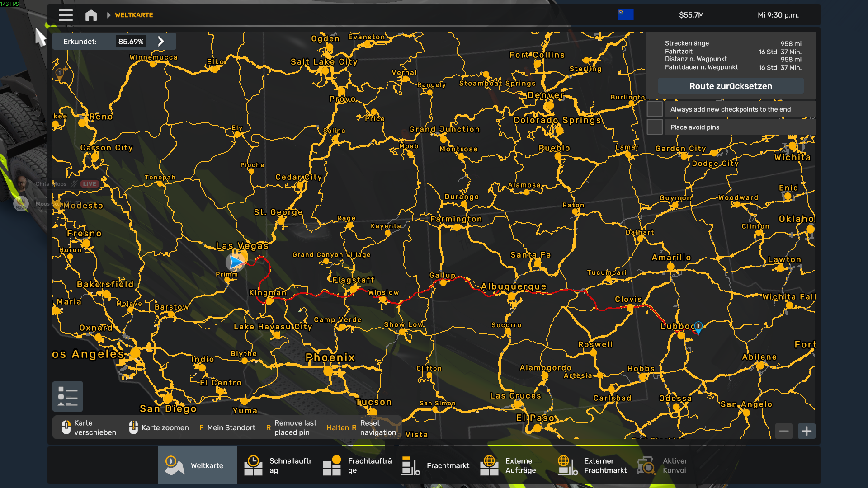
Task: Enable Always add new checkpoints to the end
Action: (655, 109)
